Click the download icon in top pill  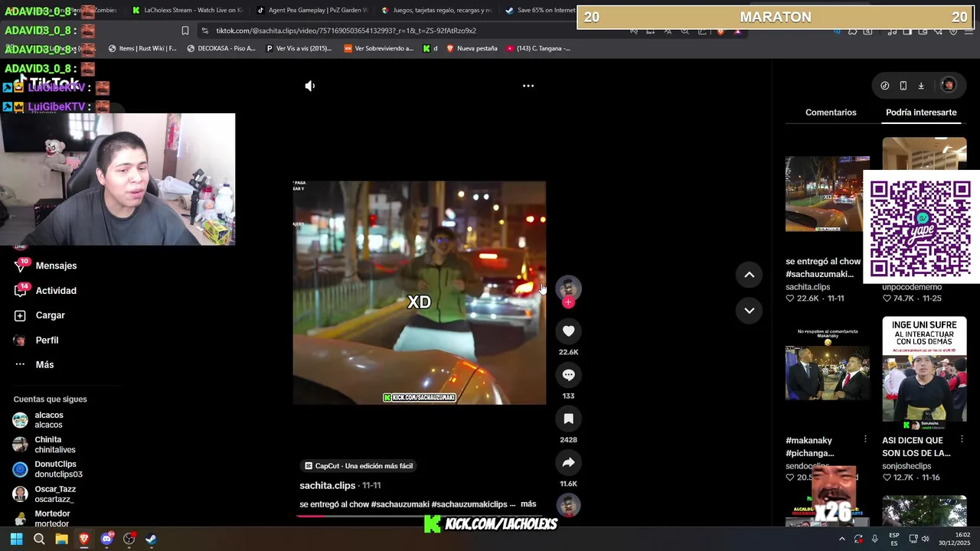[x=921, y=86]
